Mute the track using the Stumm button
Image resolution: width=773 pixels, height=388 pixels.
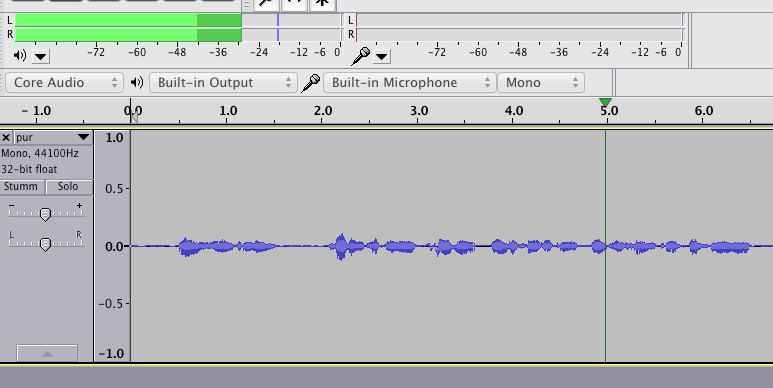coord(22,186)
